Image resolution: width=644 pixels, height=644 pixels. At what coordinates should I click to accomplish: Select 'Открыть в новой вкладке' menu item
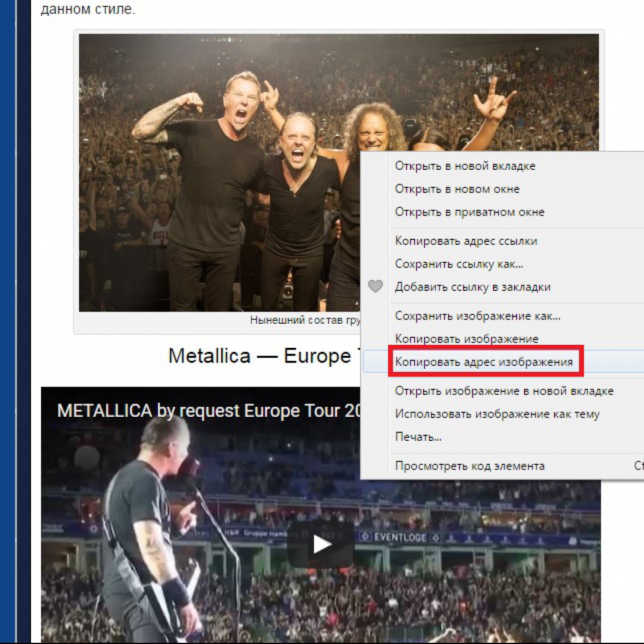[464, 166]
